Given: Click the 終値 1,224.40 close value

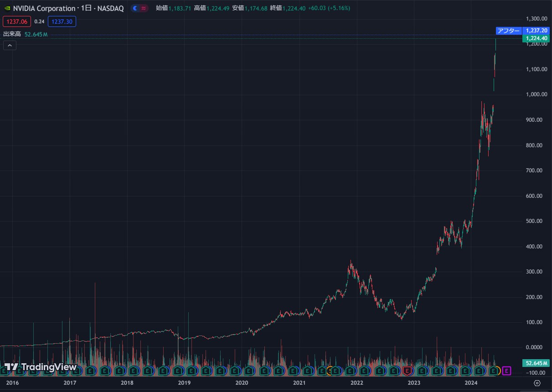Looking at the screenshot, I should point(288,8).
